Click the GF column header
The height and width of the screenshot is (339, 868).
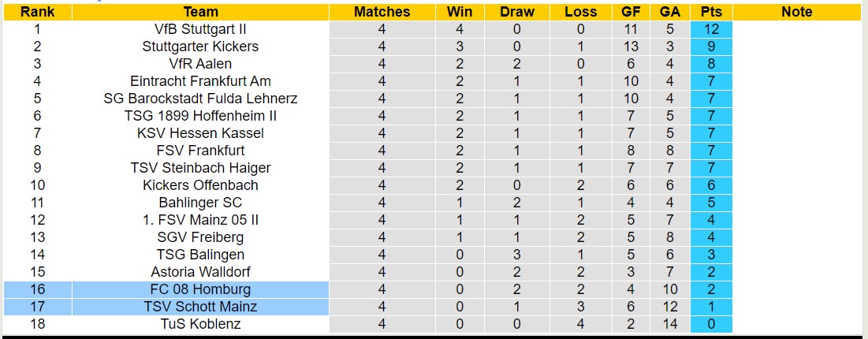tap(631, 12)
